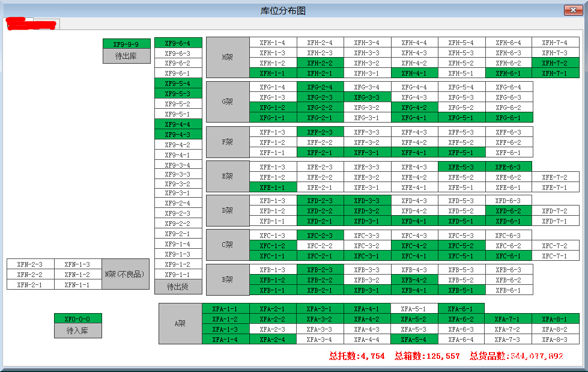Close the 库位分布图 window

point(573,10)
